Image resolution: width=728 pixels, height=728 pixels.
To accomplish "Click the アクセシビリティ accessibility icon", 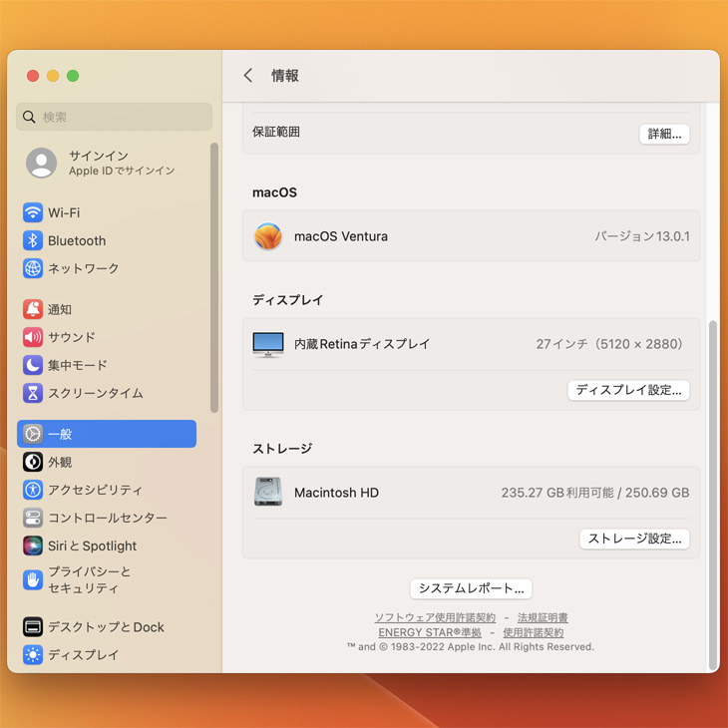I will pyautogui.click(x=33, y=490).
